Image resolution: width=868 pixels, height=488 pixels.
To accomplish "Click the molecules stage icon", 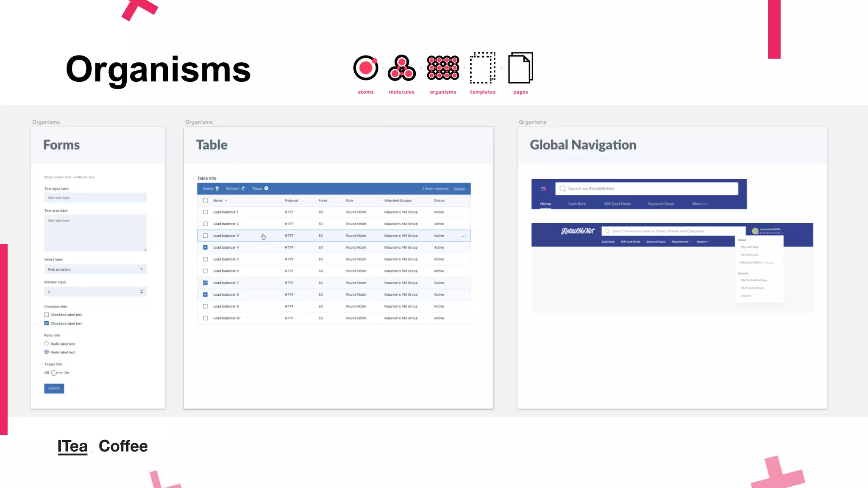I will pos(401,68).
